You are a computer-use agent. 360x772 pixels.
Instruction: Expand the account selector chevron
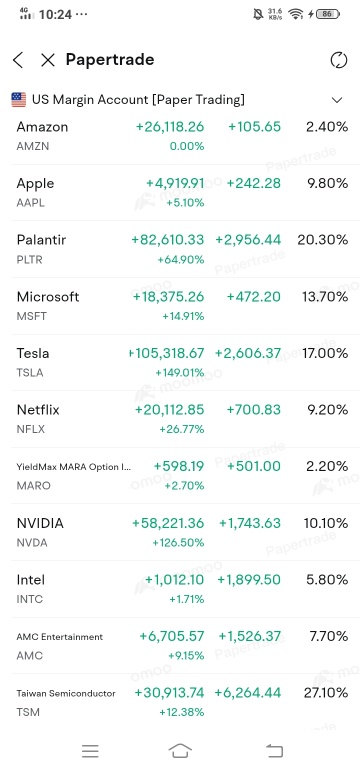click(x=337, y=100)
